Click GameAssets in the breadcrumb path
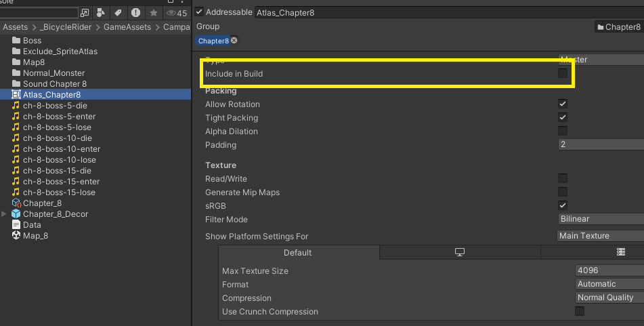This screenshot has width=644, height=326. click(127, 27)
